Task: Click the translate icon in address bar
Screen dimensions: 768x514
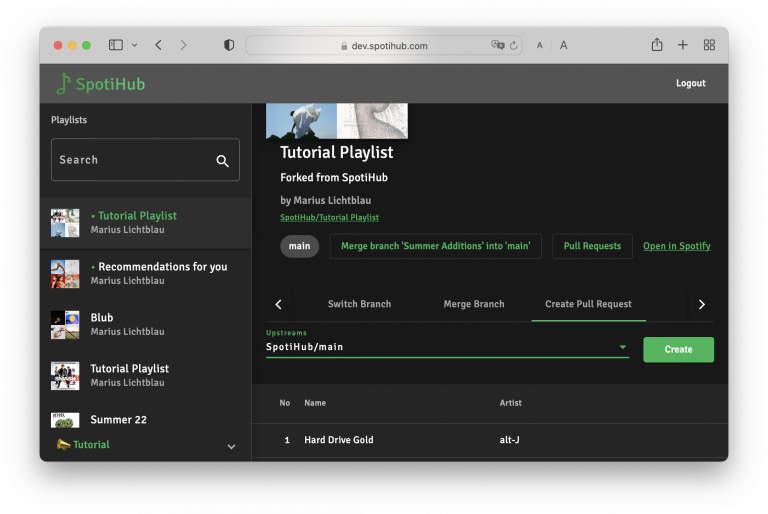Action: [498, 45]
